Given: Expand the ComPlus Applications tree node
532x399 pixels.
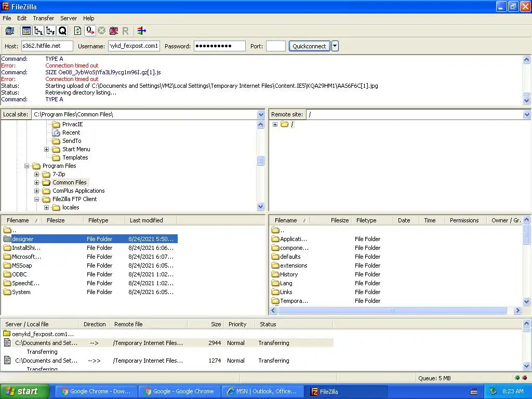Looking at the screenshot, I should tap(37, 191).
